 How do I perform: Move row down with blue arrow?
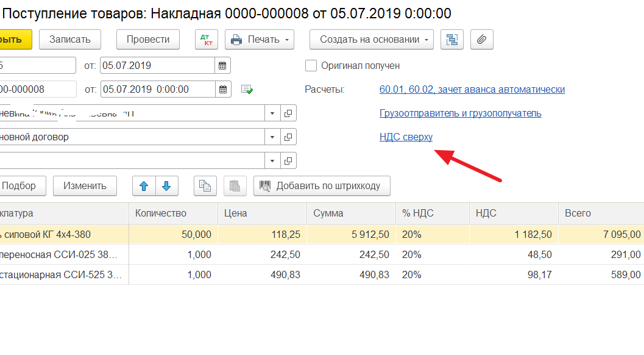[x=167, y=186]
